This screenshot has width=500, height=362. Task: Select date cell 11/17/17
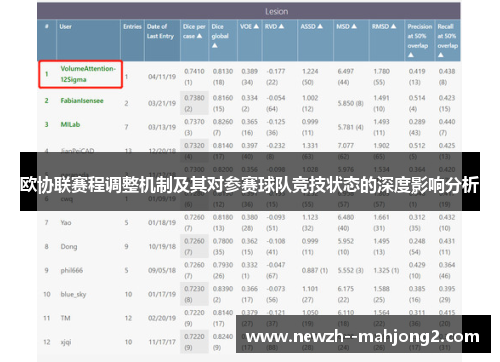click(x=162, y=342)
